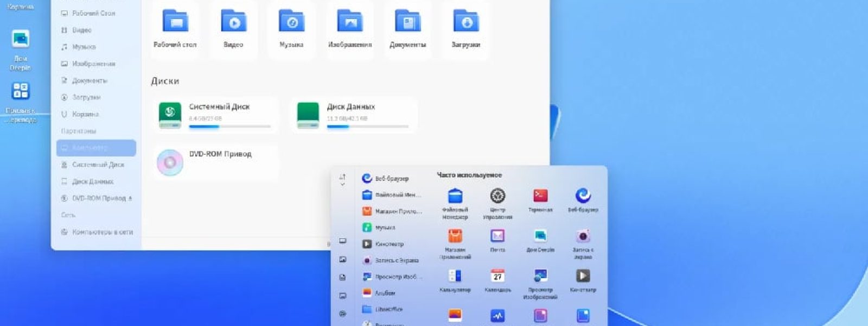Open the Документы folder icon
868x326 pixels.
point(408,28)
